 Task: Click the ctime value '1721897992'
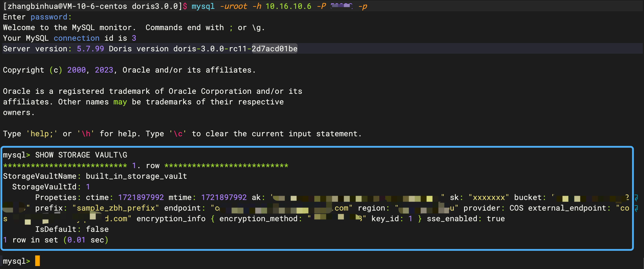pos(141,197)
